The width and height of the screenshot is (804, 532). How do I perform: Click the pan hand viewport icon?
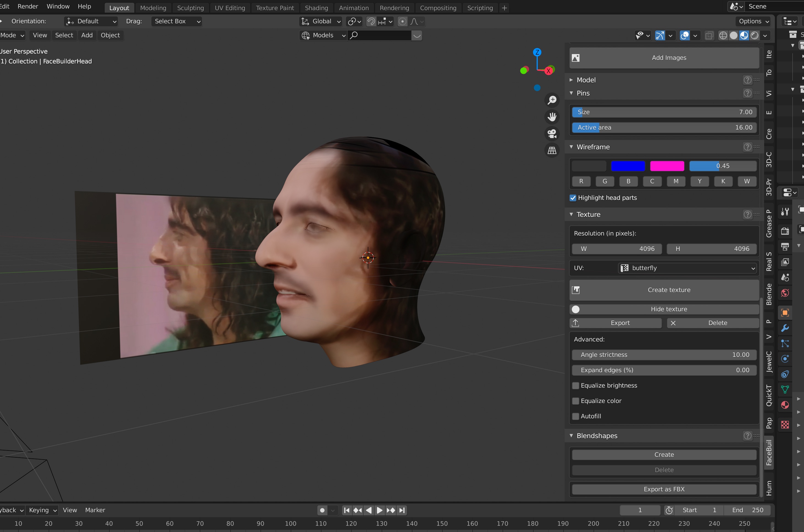pyautogui.click(x=552, y=117)
